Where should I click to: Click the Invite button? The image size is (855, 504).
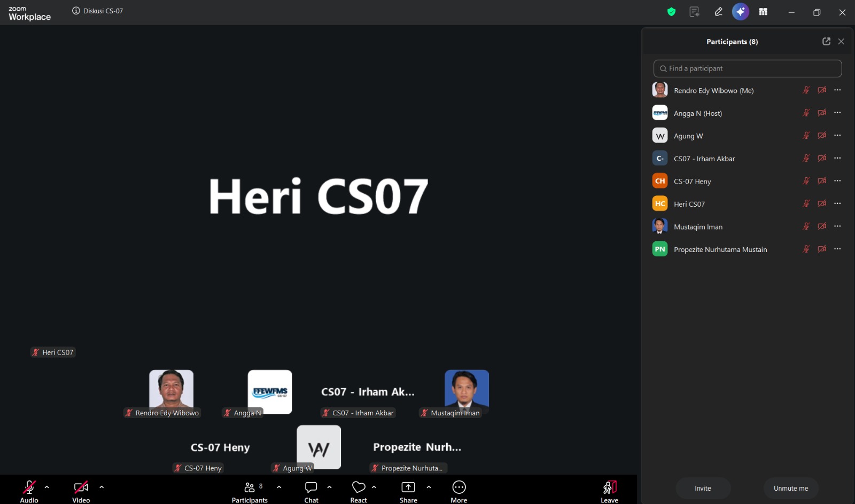[703, 488]
